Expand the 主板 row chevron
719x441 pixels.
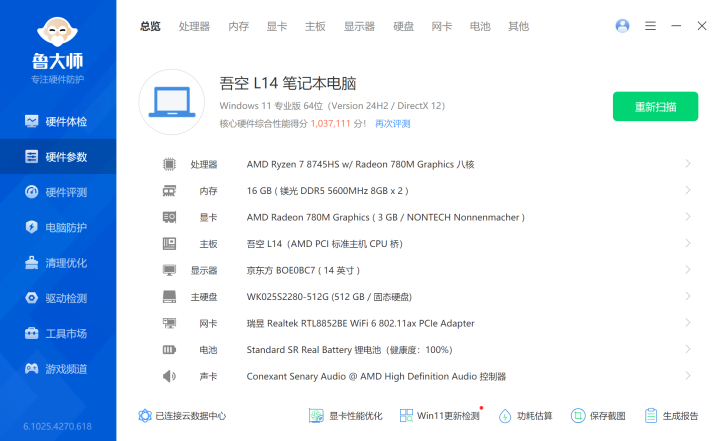pyautogui.click(x=687, y=243)
